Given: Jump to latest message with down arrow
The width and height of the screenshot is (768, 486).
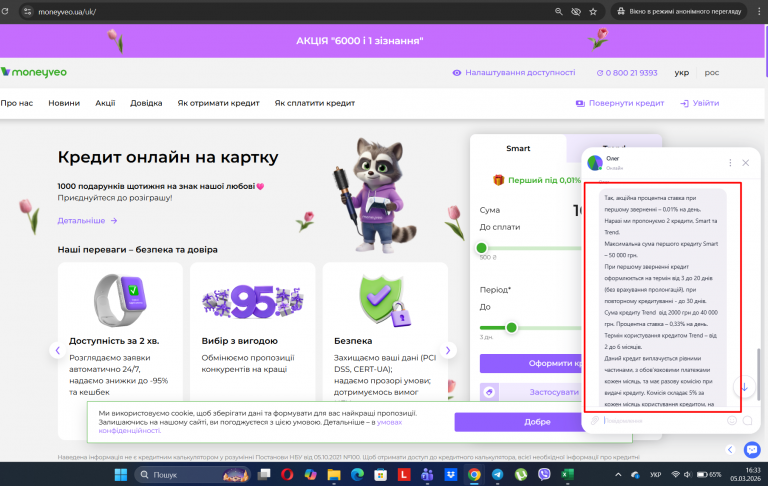Looking at the screenshot, I should point(744,387).
